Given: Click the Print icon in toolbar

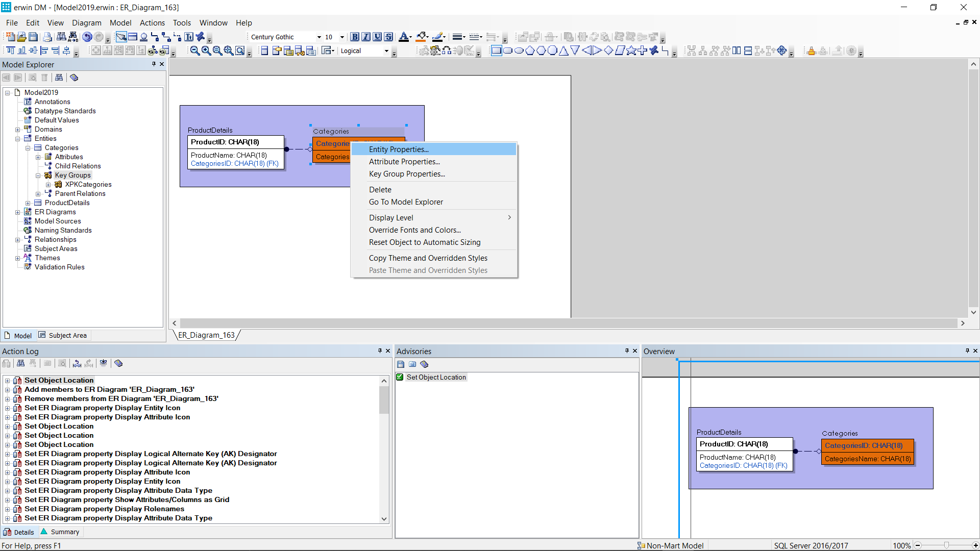Looking at the screenshot, I should pyautogui.click(x=47, y=37).
